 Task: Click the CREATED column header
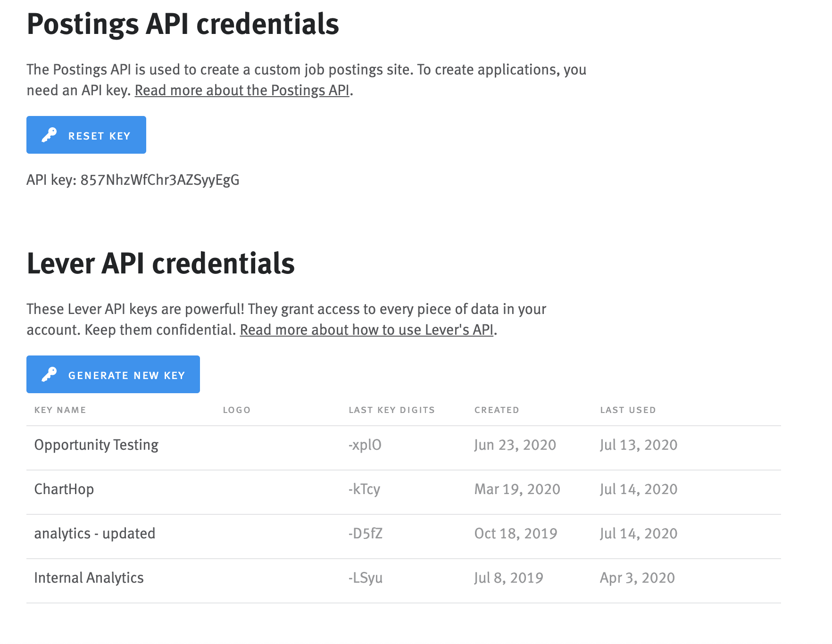tap(497, 410)
